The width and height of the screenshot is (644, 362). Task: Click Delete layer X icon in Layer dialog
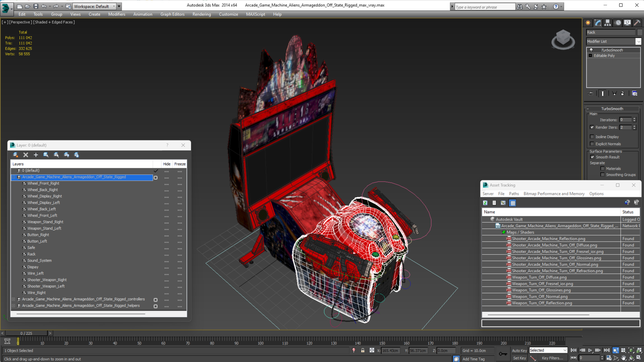click(x=26, y=155)
